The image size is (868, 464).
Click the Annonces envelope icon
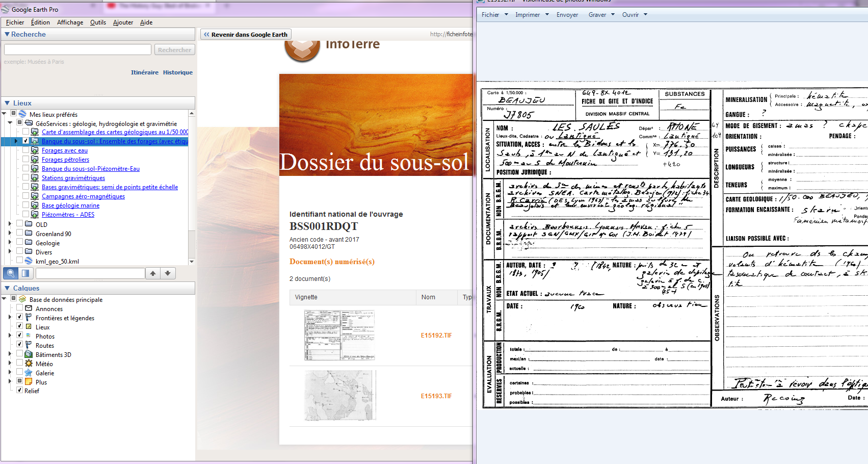pos(29,308)
